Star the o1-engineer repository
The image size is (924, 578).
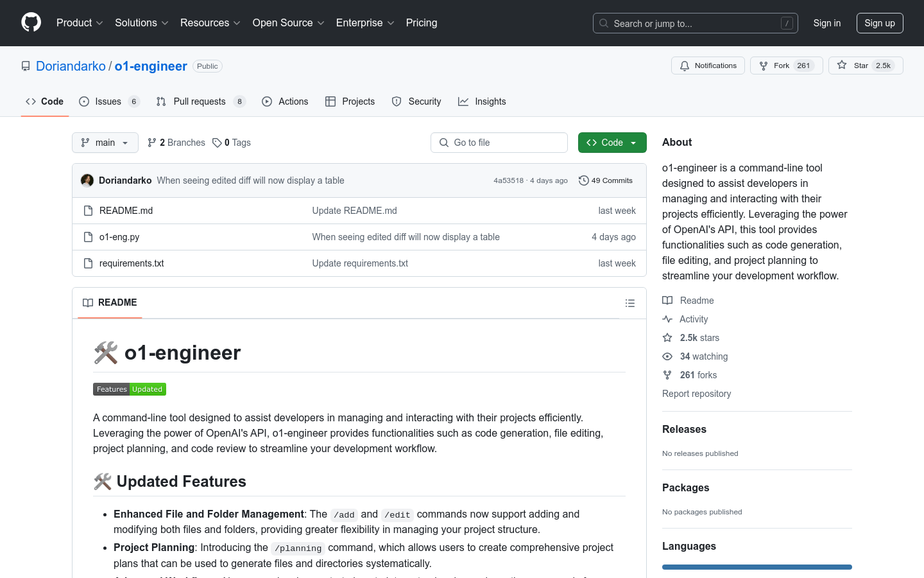[865, 66]
